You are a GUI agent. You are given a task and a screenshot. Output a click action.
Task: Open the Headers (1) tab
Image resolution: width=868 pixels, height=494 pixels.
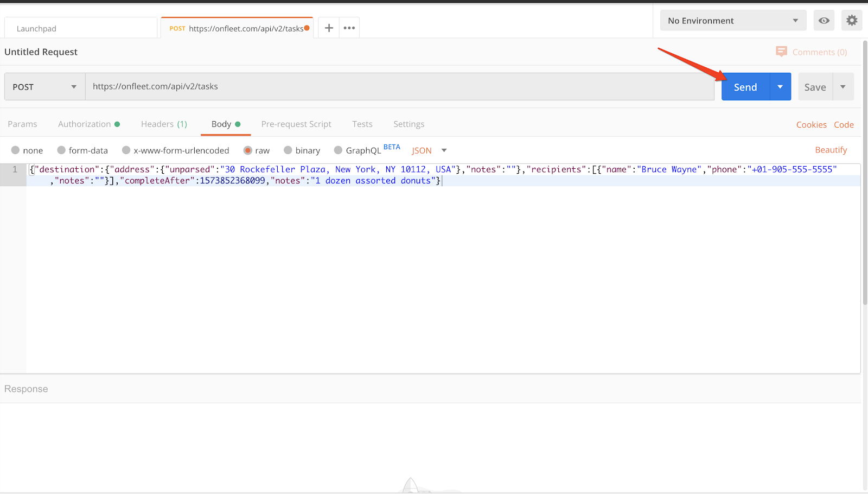(x=164, y=124)
